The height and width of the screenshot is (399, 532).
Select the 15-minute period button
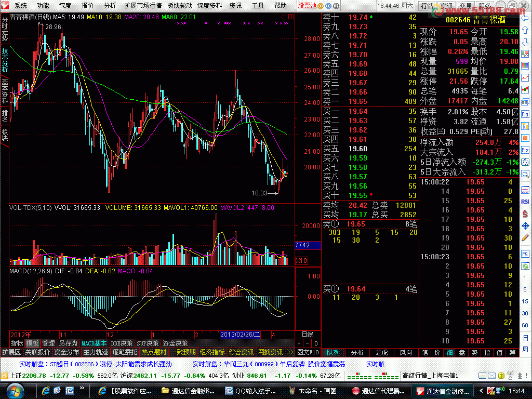point(525,301)
